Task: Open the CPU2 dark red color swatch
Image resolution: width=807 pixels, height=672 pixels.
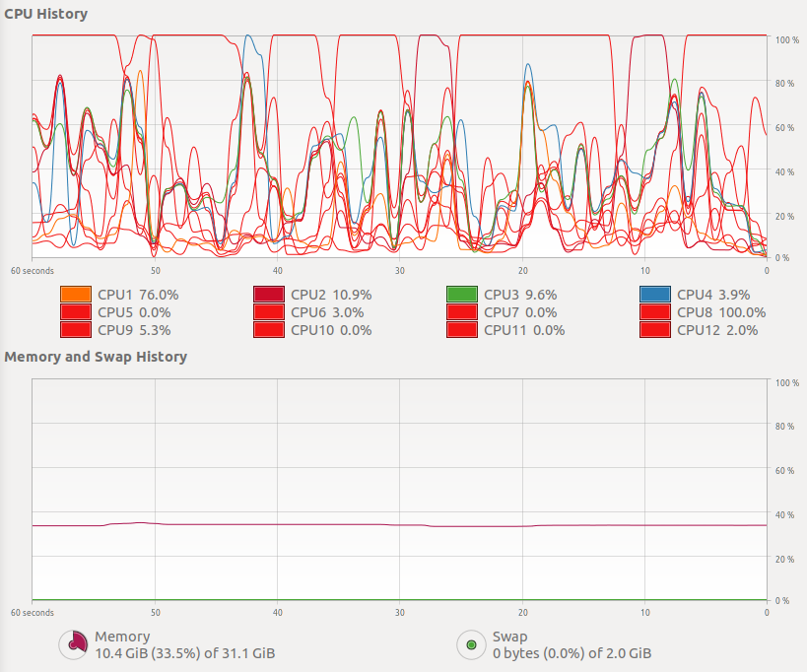Action: click(269, 295)
